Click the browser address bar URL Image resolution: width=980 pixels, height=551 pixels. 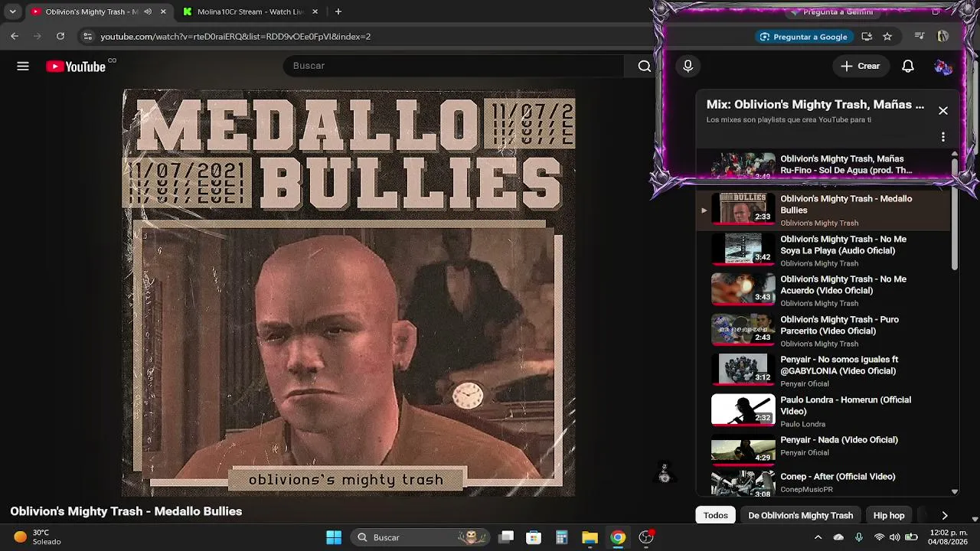coord(236,37)
